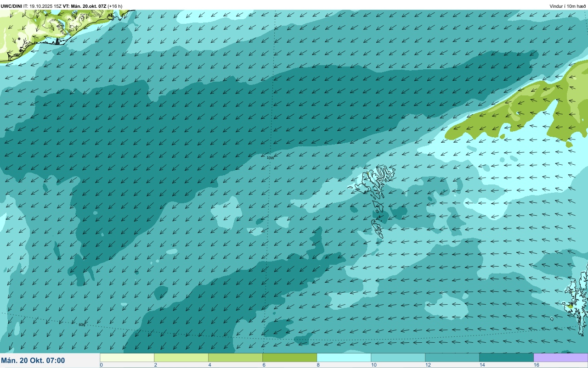This screenshot has height=368, width=588.
Task: Click the green 4–6 legend swatch
Action: (x=236, y=357)
